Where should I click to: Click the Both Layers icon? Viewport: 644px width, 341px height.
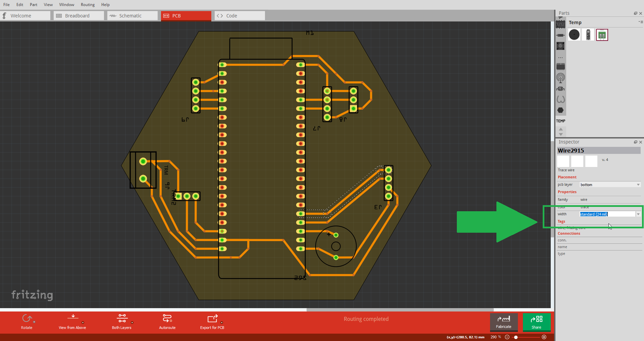(122, 318)
